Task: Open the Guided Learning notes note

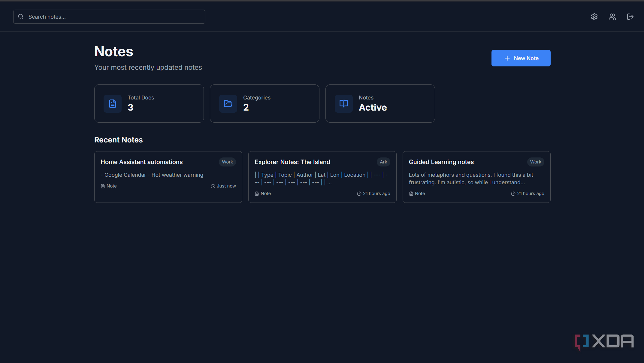Action: [476, 177]
